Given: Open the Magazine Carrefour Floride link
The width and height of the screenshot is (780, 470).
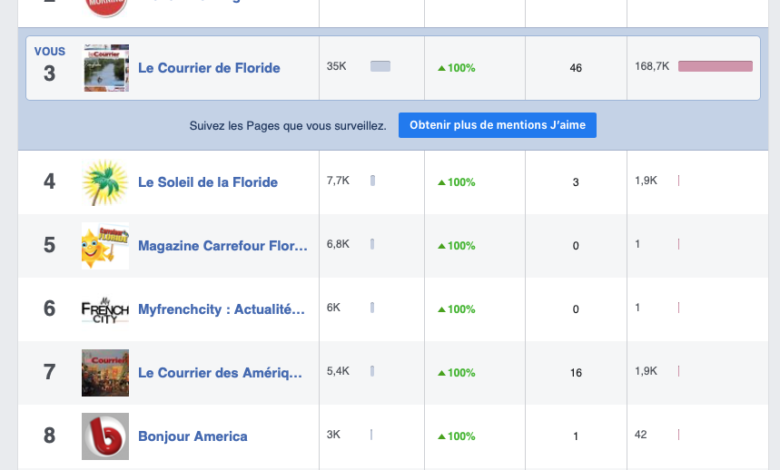Looking at the screenshot, I should (x=222, y=246).
